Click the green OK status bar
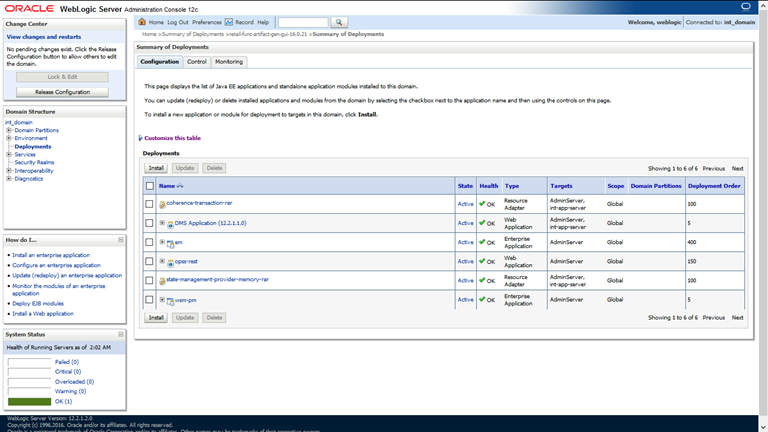The image size is (768, 432). click(x=29, y=402)
